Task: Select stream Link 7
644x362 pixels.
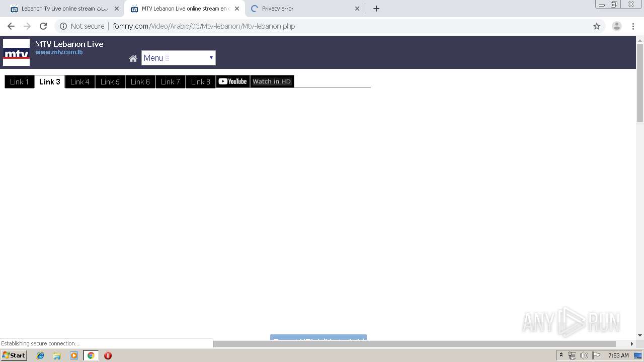Action: point(171,81)
